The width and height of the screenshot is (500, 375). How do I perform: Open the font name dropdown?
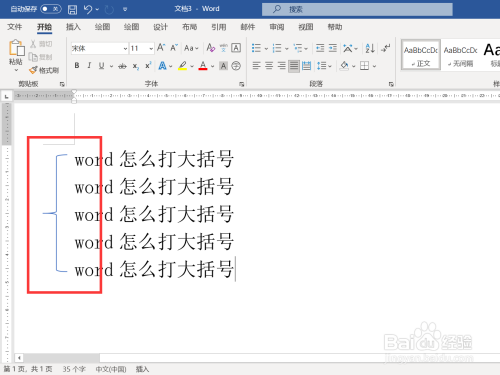click(125, 49)
